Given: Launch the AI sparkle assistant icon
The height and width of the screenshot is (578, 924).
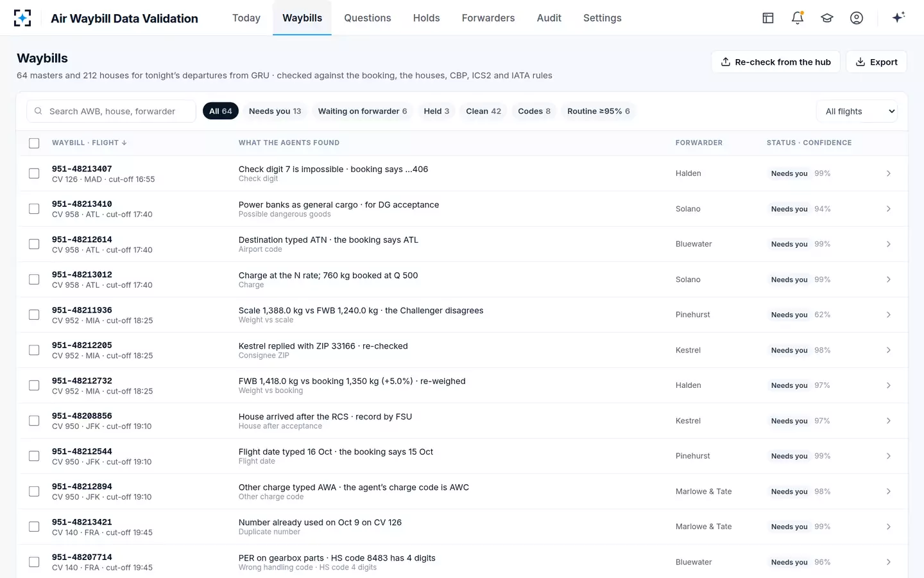Looking at the screenshot, I should click(x=898, y=17).
